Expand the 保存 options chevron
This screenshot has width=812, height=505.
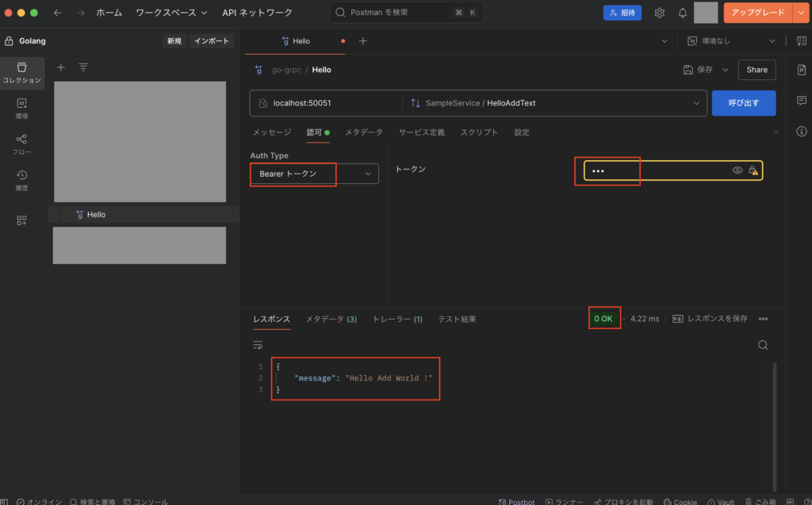click(725, 70)
